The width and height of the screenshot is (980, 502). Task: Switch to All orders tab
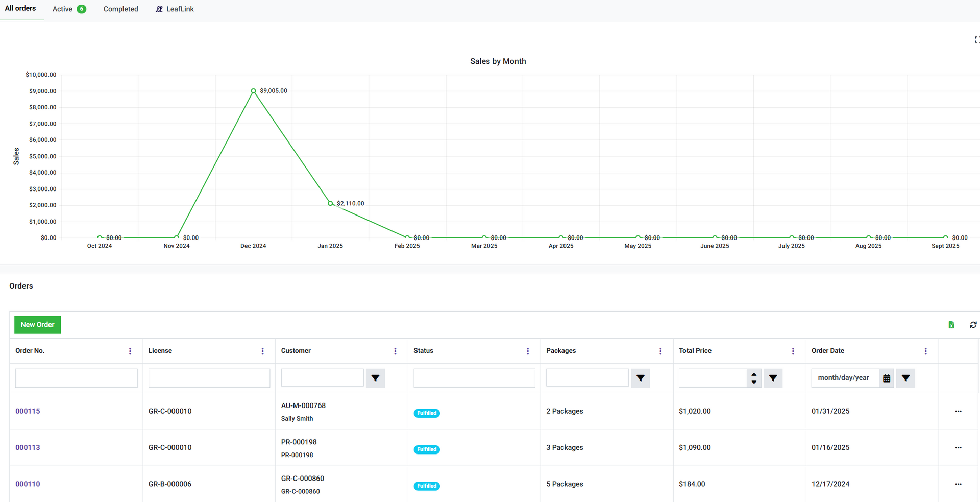tap(20, 9)
